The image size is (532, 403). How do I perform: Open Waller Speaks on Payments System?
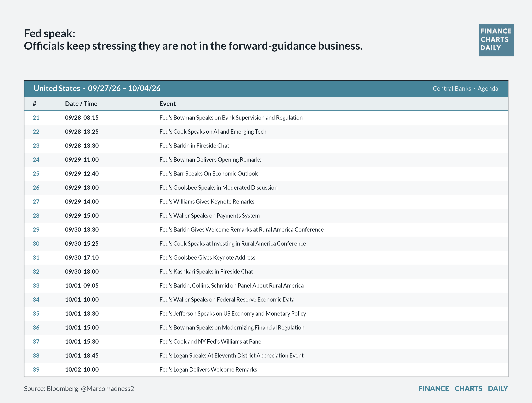tap(210, 215)
